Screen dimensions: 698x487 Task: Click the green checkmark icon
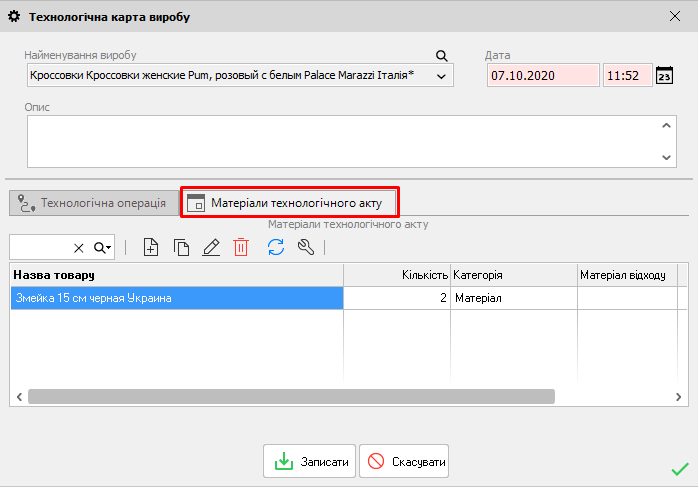pos(679,467)
